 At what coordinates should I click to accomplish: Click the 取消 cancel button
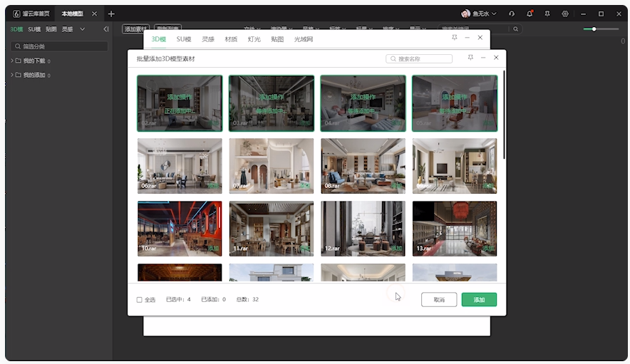[x=439, y=300]
